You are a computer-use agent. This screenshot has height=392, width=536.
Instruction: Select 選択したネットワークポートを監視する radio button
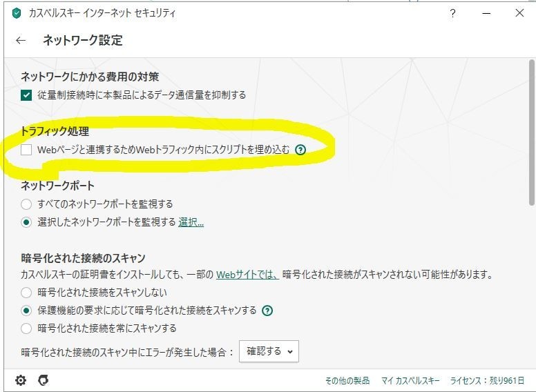(x=26, y=222)
